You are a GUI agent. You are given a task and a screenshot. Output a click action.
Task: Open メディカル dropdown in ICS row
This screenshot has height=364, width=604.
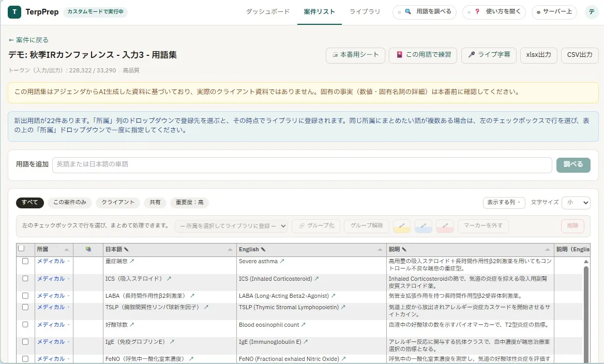click(53, 279)
